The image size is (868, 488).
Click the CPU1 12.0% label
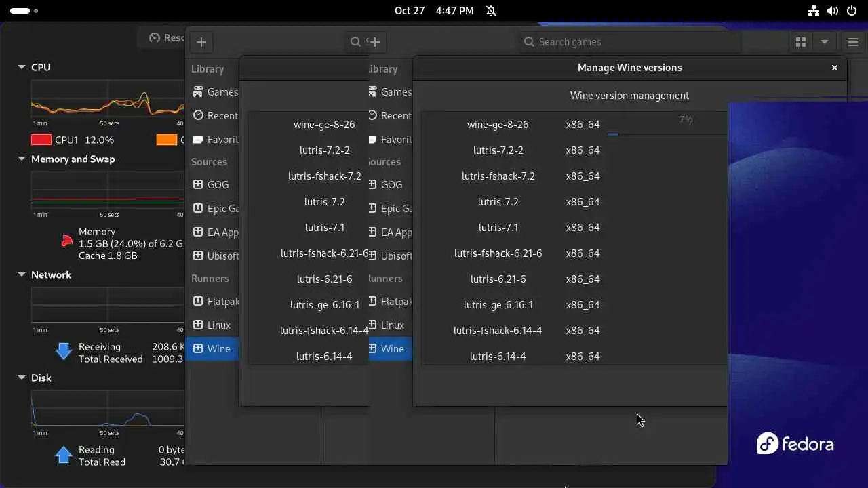[x=84, y=140]
